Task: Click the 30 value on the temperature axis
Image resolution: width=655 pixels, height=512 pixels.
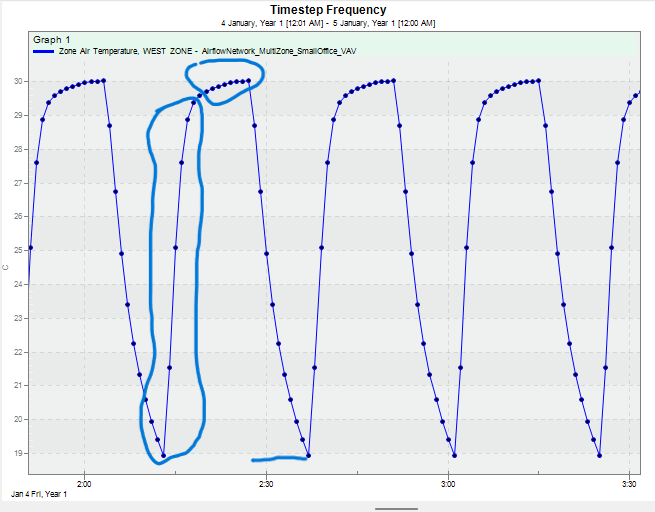Action: click(x=18, y=81)
